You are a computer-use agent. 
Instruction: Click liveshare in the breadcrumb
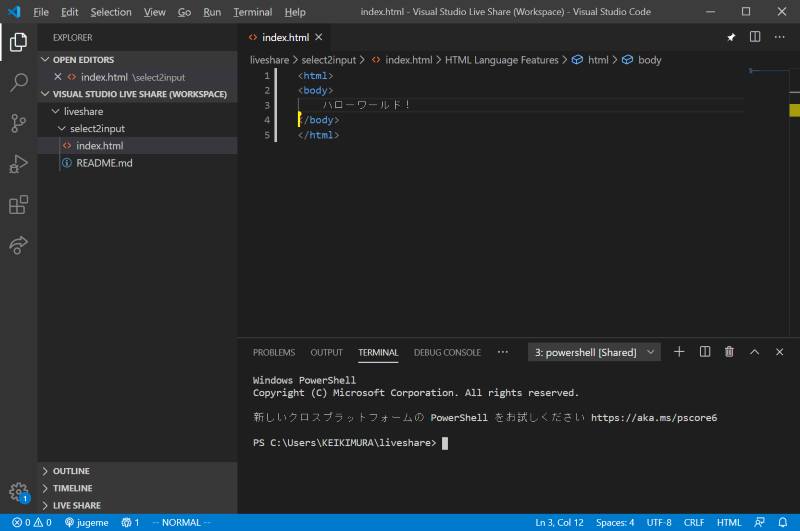click(x=269, y=60)
